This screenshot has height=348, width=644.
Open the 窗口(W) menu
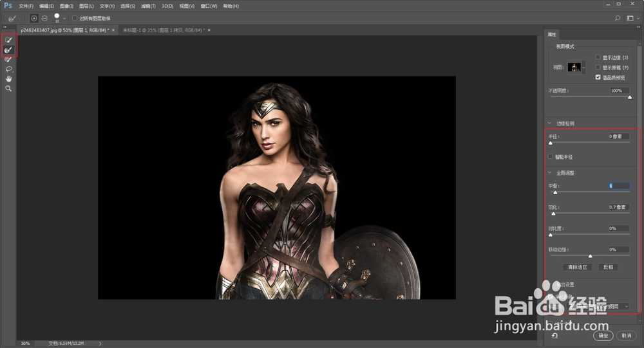point(209,6)
